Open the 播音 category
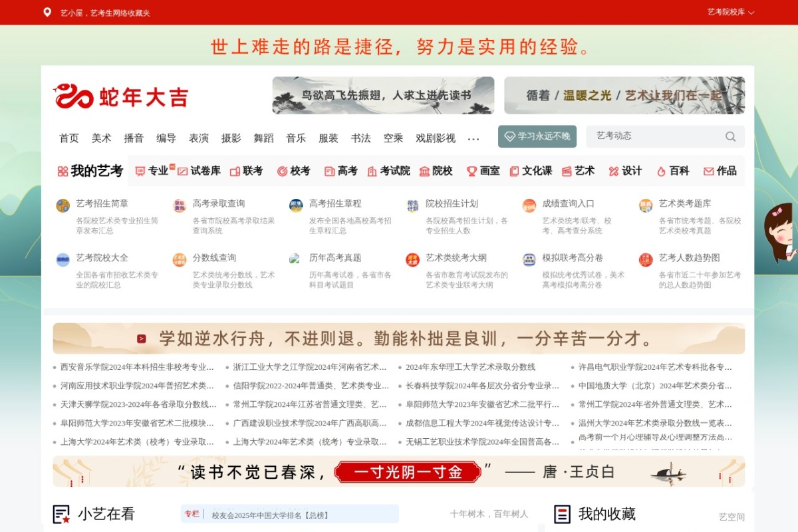Screen dimensions: 798x532 [134, 138]
